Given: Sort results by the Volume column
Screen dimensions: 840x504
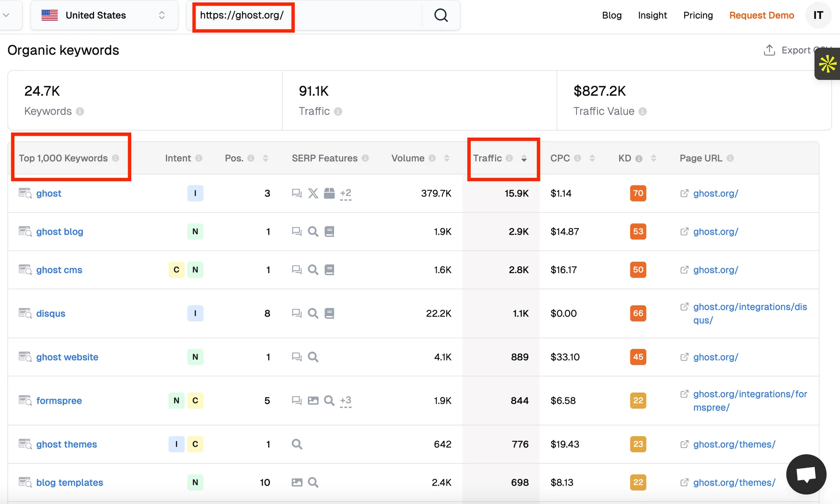Looking at the screenshot, I should [x=447, y=158].
